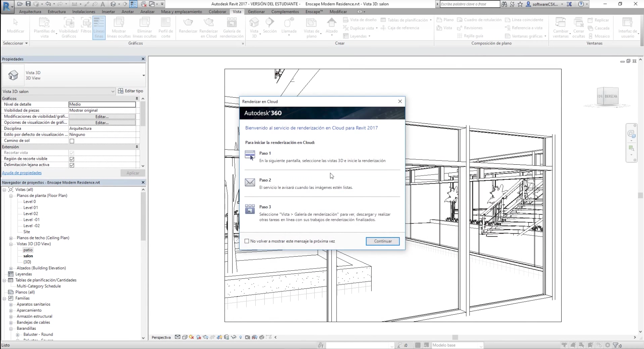Viewport: 644px width, 349px height.
Task: Click the help question mark icon
Action: click(581, 4)
